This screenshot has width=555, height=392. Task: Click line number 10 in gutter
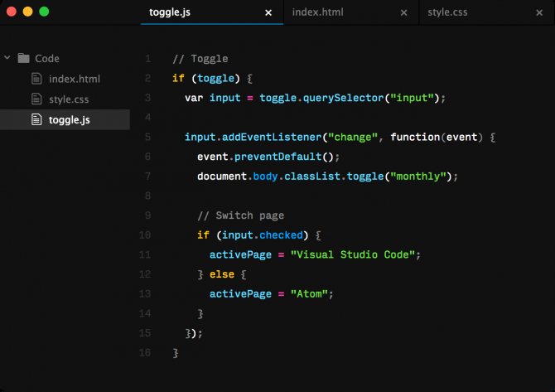point(145,235)
